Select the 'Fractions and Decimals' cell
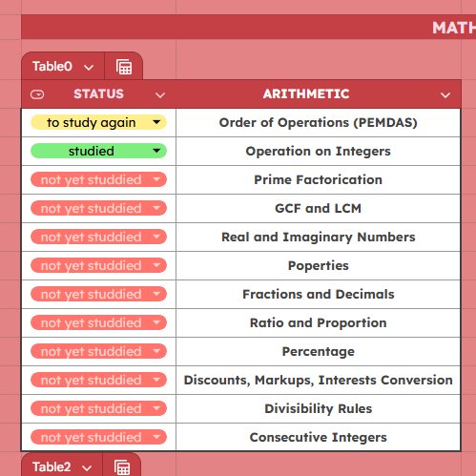The width and height of the screenshot is (476, 476). coord(319,295)
